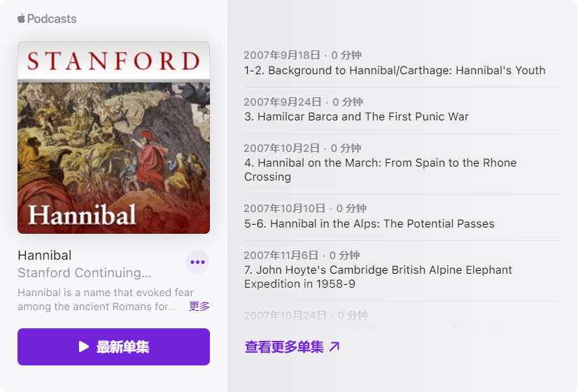Click the 2007年10月10日 episode date label
The image size is (578, 392).
pyautogui.click(x=284, y=209)
